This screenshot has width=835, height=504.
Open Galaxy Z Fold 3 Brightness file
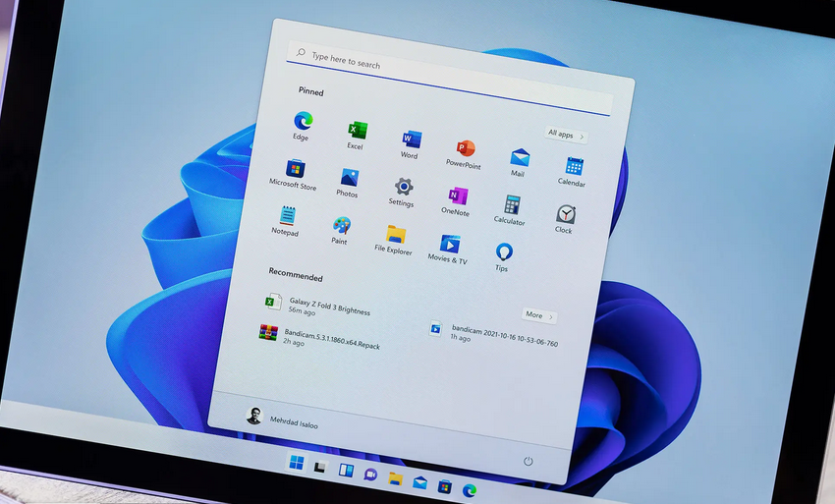[317, 306]
